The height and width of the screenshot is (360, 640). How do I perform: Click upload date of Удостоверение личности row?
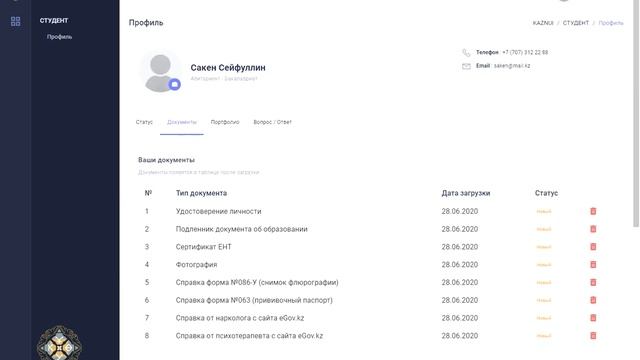(x=460, y=211)
